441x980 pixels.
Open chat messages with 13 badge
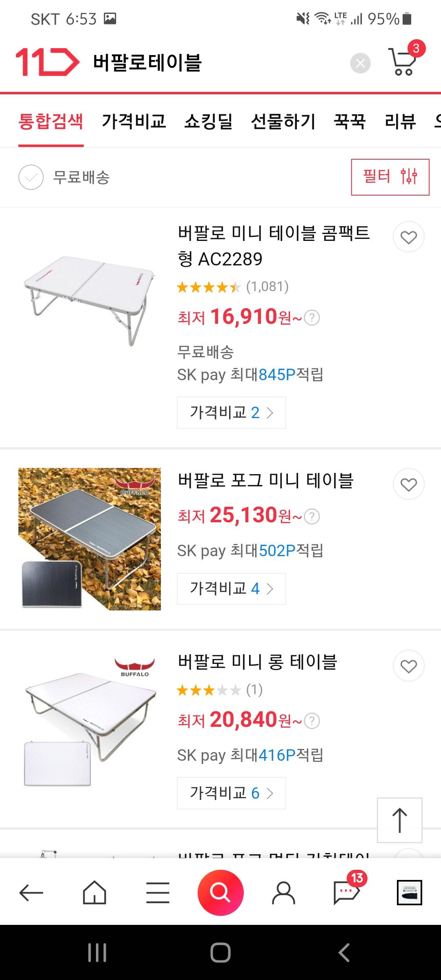347,892
